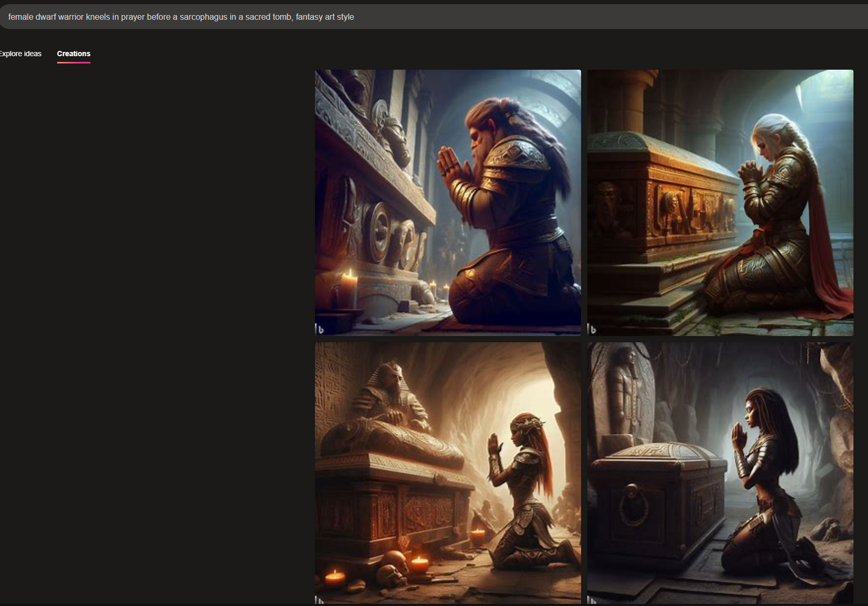Open the white-haired armored warrior image
Viewport: 868px width, 606px height.
click(x=720, y=202)
